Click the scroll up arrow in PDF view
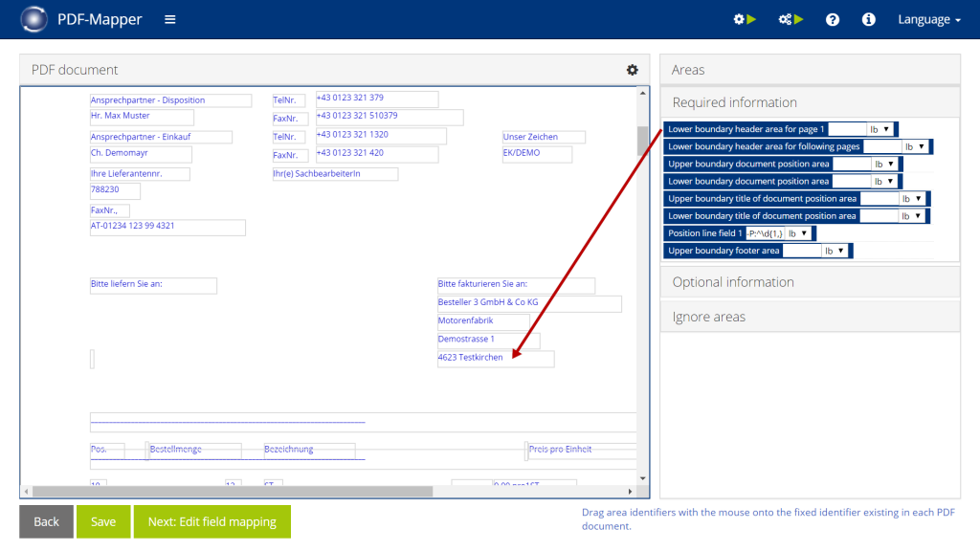The height and width of the screenshot is (551, 980). 642,93
